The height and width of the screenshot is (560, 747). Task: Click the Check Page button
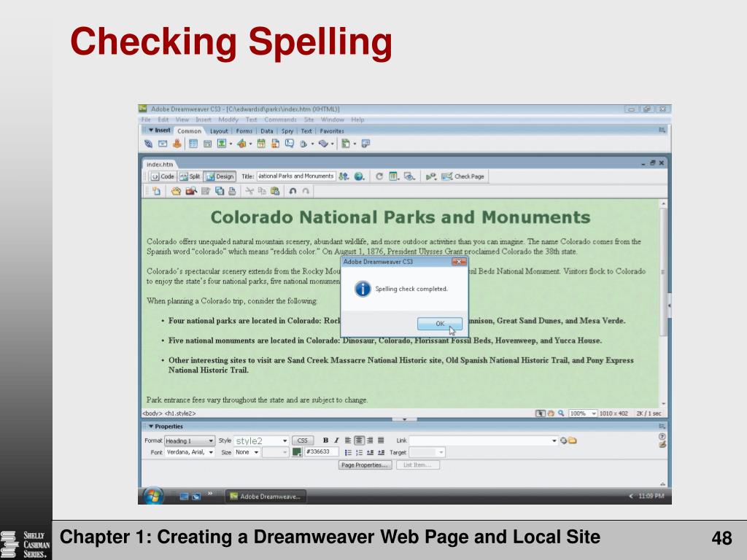463,176
